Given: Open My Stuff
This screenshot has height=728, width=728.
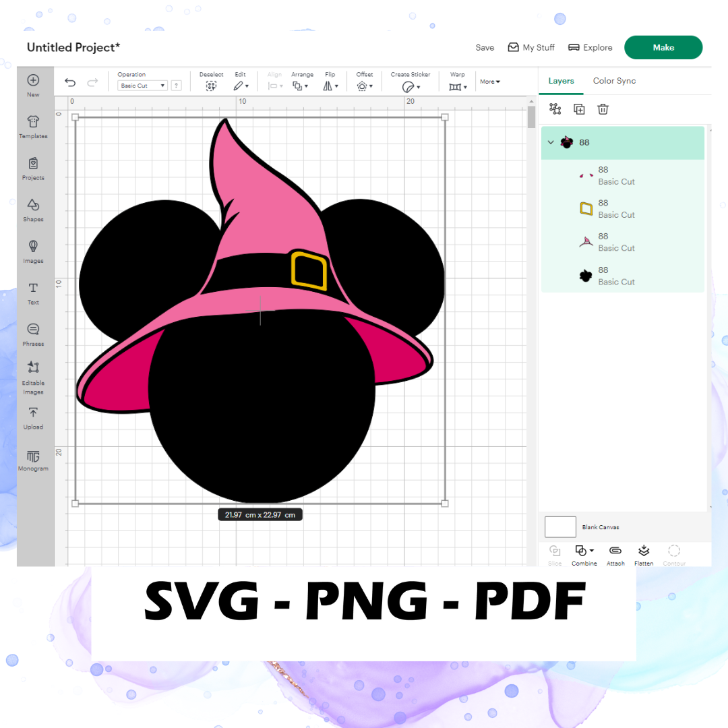Looking at the screenshot, I should click(531, 47).
